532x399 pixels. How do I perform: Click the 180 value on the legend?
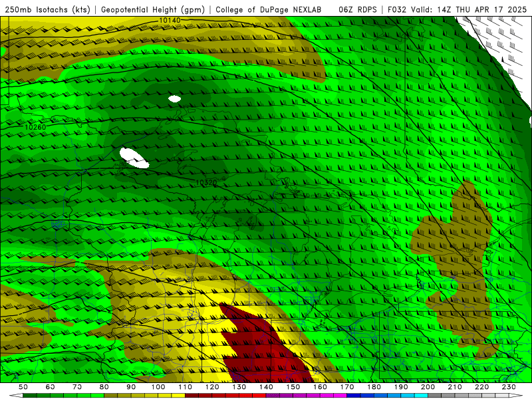tap(374, 387)
